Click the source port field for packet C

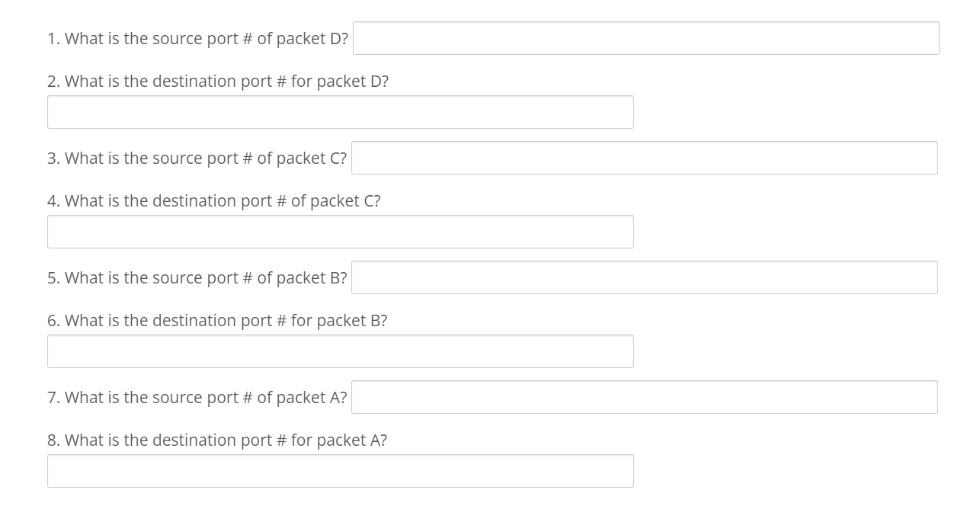[644, 158]
